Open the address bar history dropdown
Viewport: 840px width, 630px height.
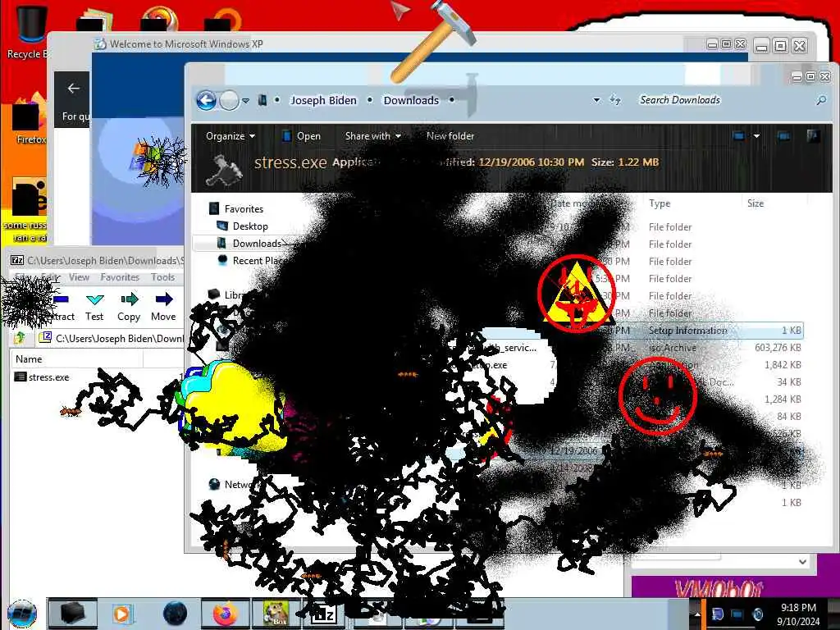coord(596,100)
